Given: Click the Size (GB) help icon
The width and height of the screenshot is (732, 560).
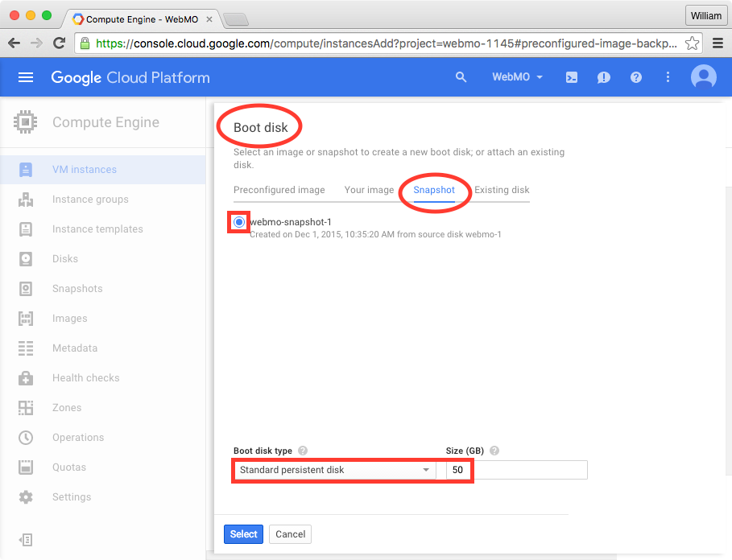Looking at the screenshot, I should coord(494,451).
